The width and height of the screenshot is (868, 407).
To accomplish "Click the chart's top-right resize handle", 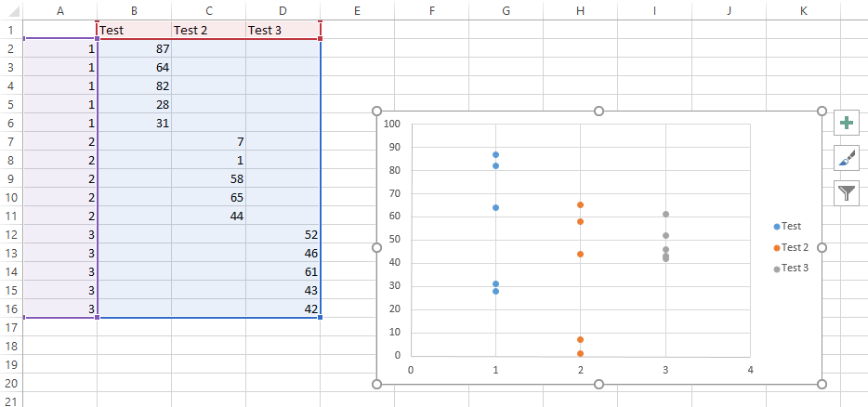I will [x=822, y=112].
